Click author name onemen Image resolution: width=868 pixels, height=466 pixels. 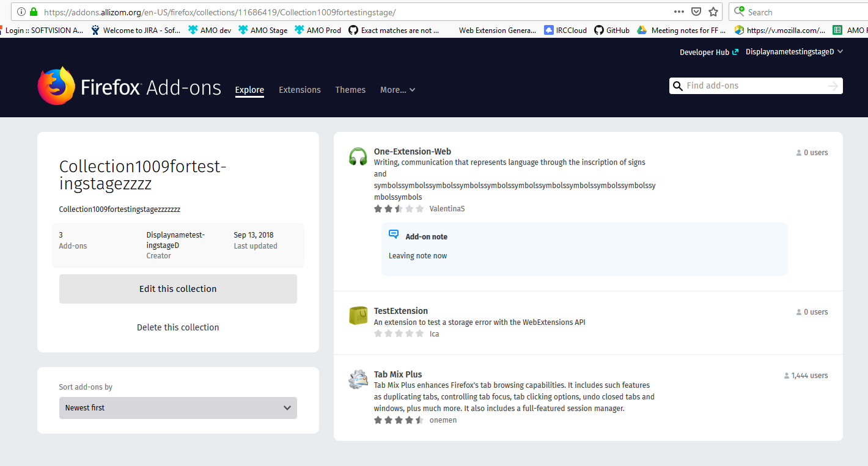(x=443, y=420)
